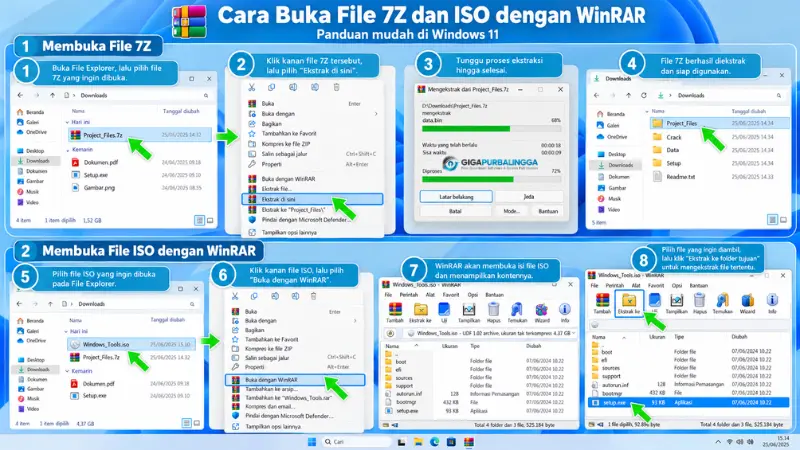Click Jeda button in extraction dialog
Screen dimensions: 800x450
529,197
